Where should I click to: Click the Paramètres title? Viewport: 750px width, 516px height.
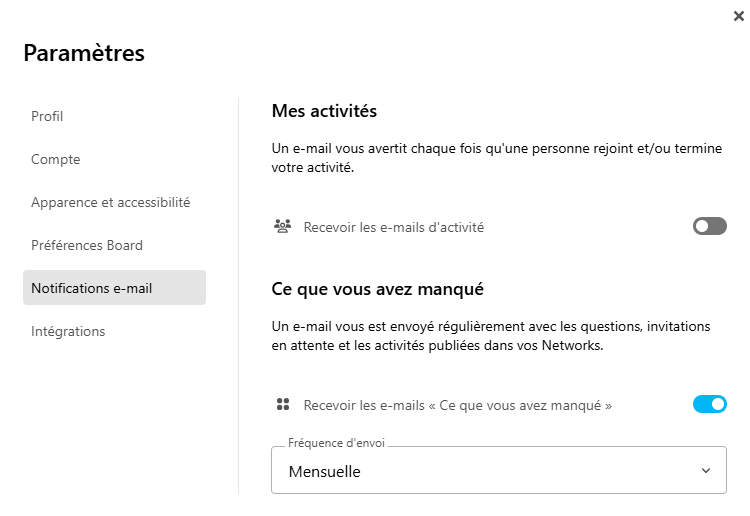pos(84,53)
